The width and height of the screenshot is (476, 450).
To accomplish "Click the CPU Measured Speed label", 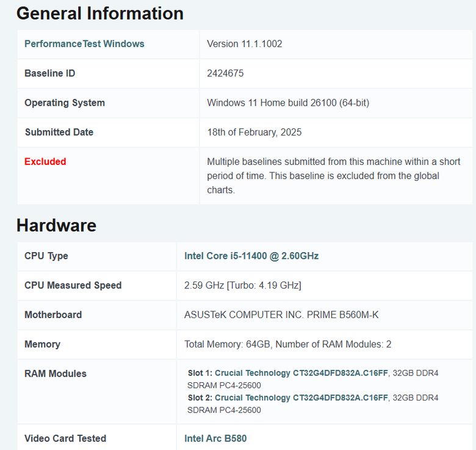I will coord(73,285).
